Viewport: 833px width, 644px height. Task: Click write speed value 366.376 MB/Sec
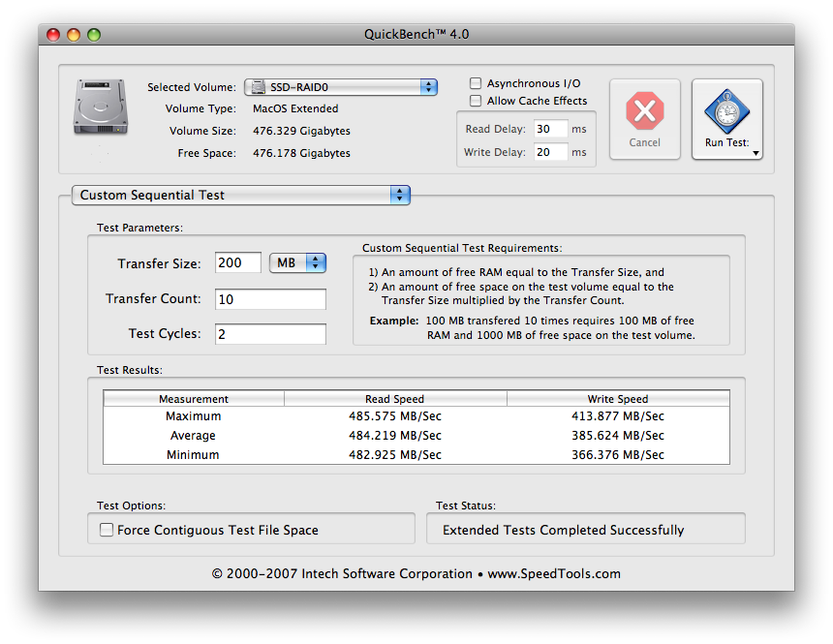618,455
